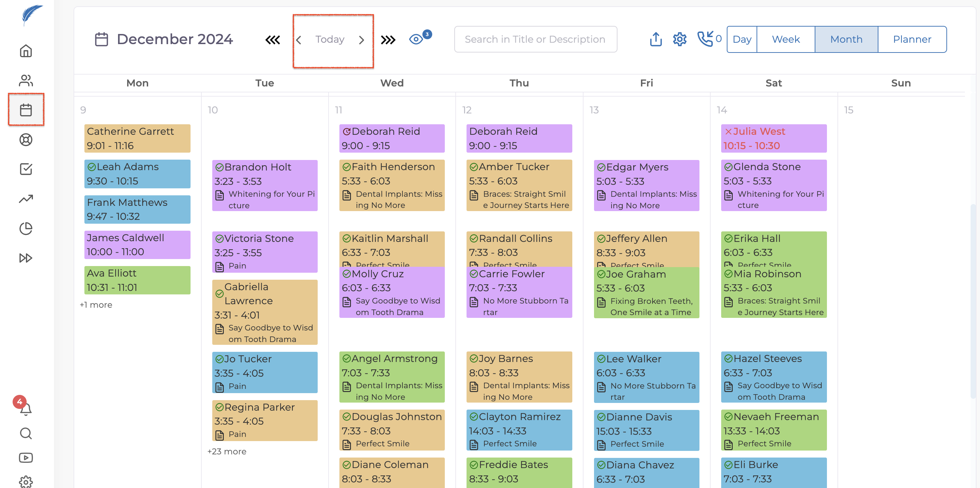Toggle the eye visibility filter icon
Viewport: 980px width, 488px height.
tap(416, 39)
